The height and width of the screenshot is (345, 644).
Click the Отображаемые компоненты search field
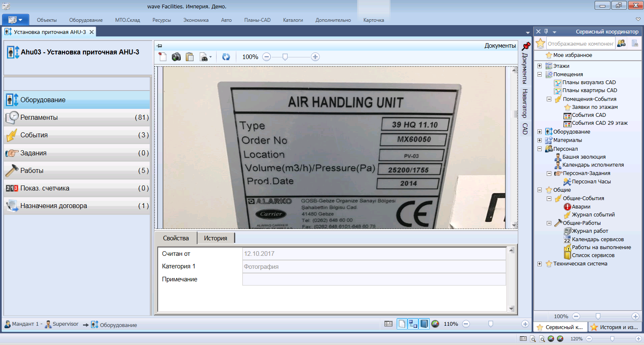coord(581,43)
